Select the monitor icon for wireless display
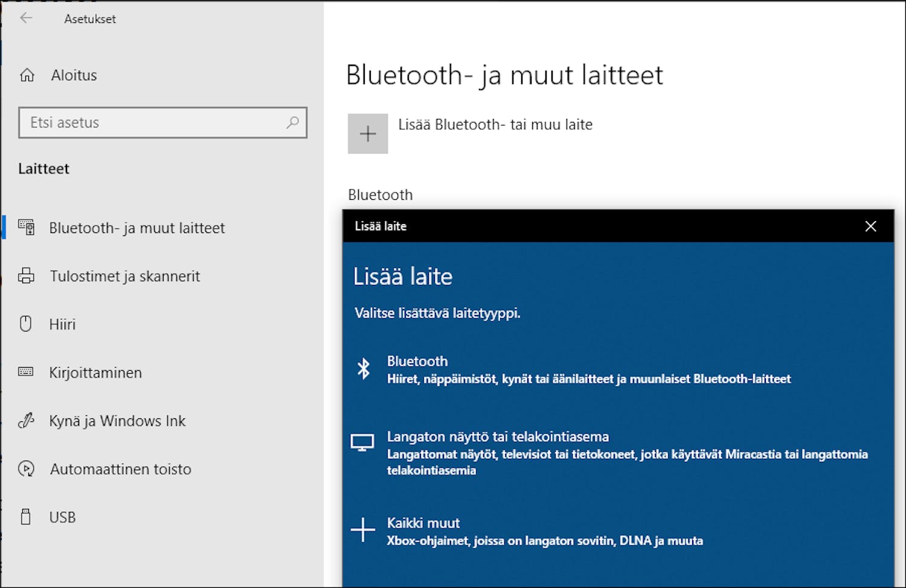Screen dimensions: 906x588 363,443
